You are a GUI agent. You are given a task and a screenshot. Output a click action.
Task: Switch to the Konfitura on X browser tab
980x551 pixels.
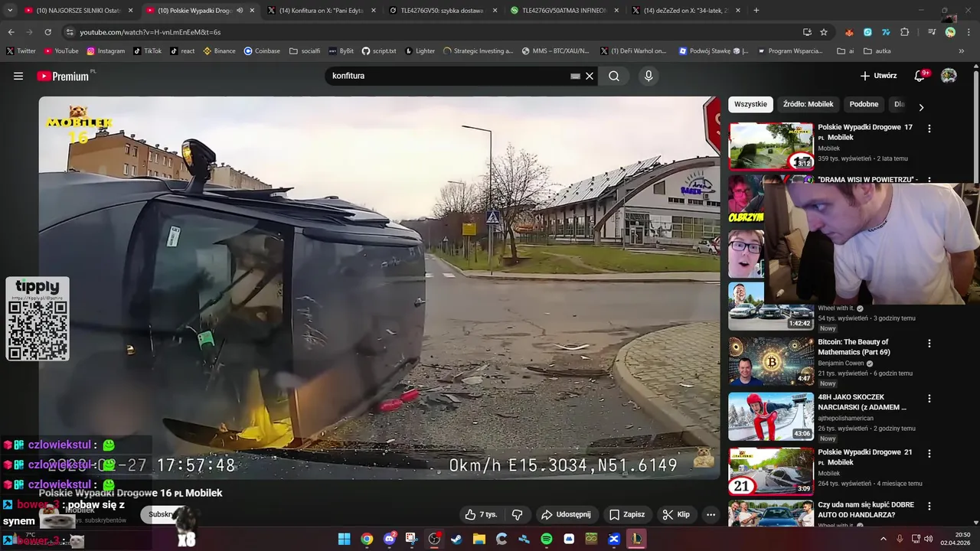pos(322,11)
